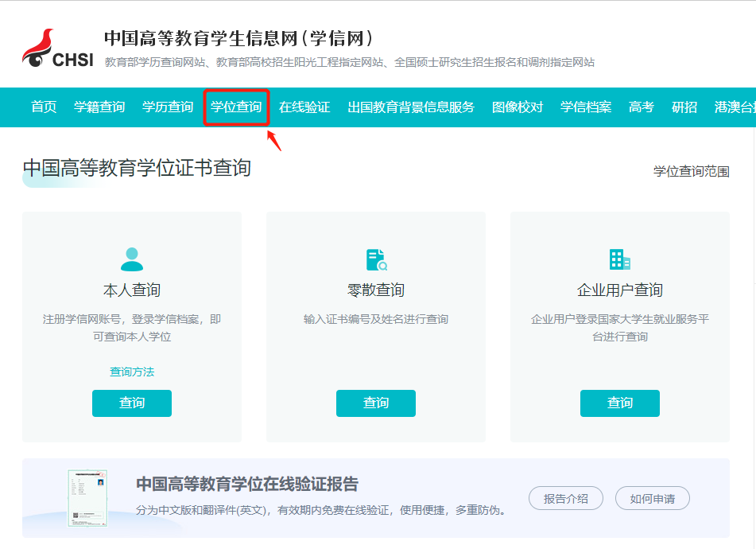Click the 本人查询 person icon

coord(132,259)
